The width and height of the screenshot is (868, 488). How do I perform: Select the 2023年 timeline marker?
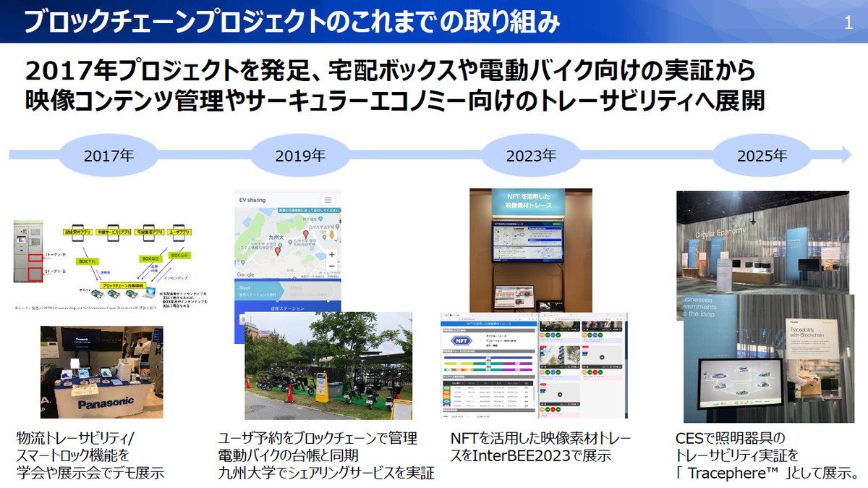pyautogui.click(x=531, y=155)
